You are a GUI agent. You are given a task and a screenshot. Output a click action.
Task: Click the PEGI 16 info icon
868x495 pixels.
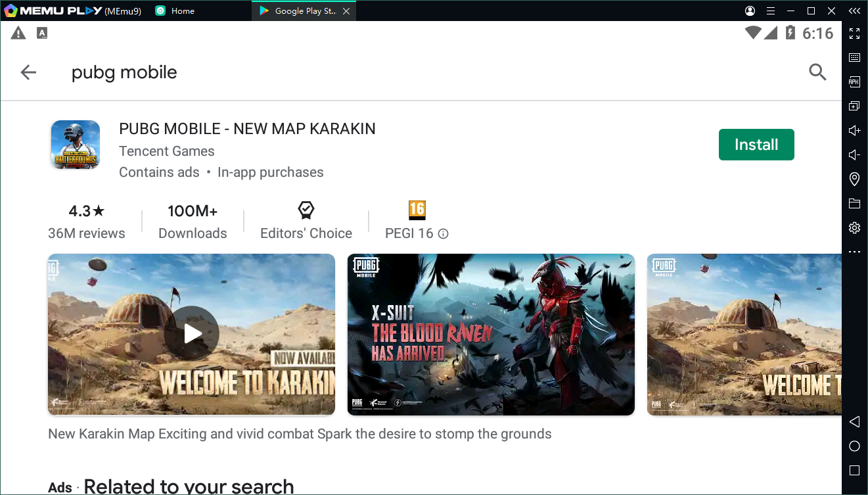(444, 234)
